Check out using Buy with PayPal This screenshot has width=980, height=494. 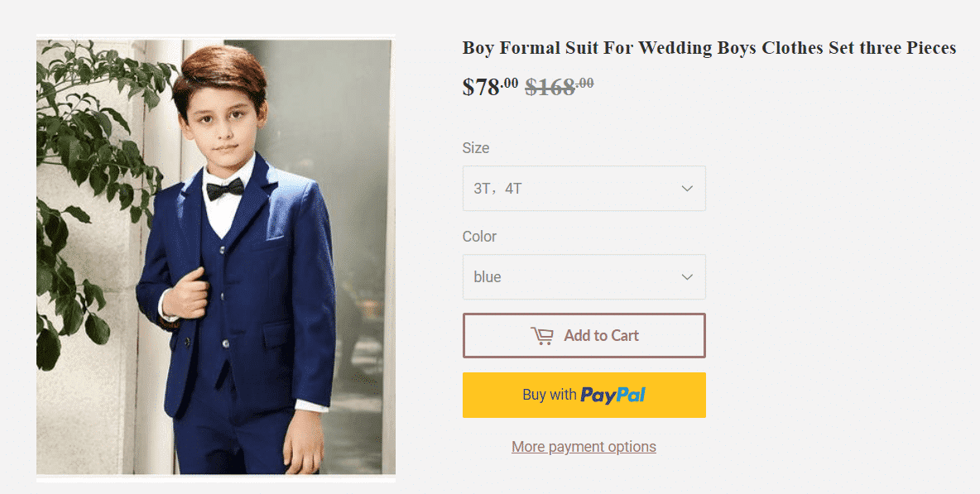(584, 395)
